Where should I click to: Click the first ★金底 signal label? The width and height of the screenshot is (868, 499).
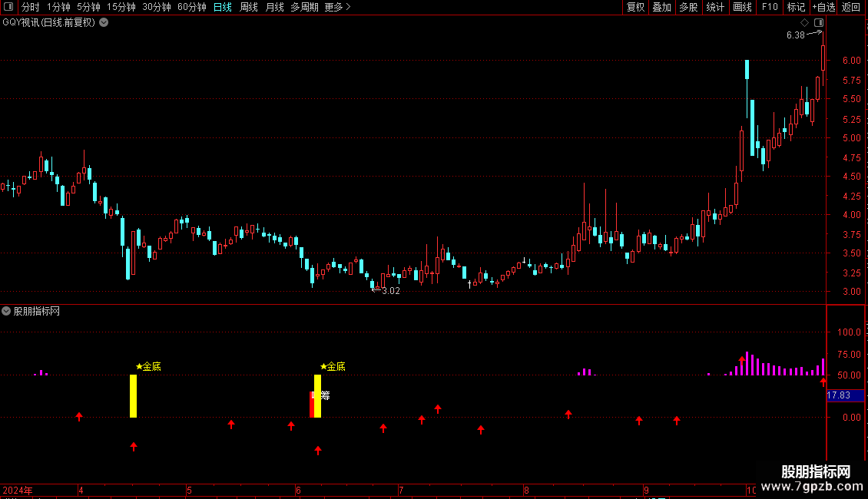coord(148,367)
